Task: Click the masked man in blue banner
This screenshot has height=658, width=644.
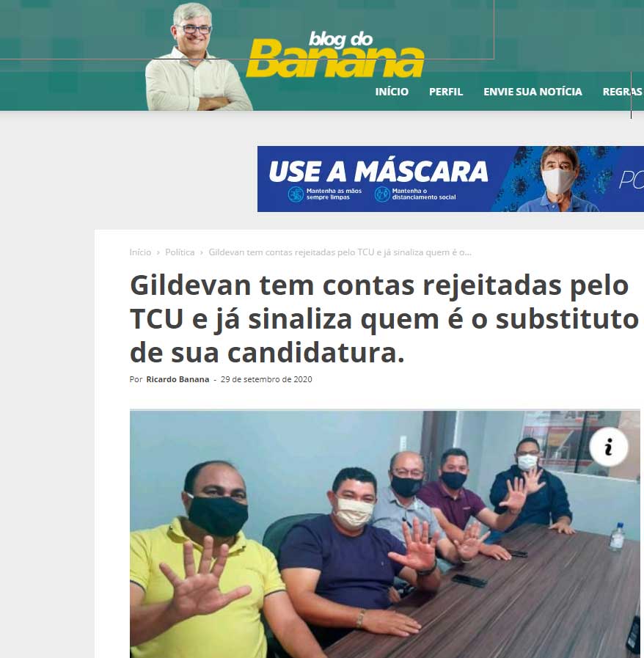Action: pyautogui.click(x=557, y=179)
